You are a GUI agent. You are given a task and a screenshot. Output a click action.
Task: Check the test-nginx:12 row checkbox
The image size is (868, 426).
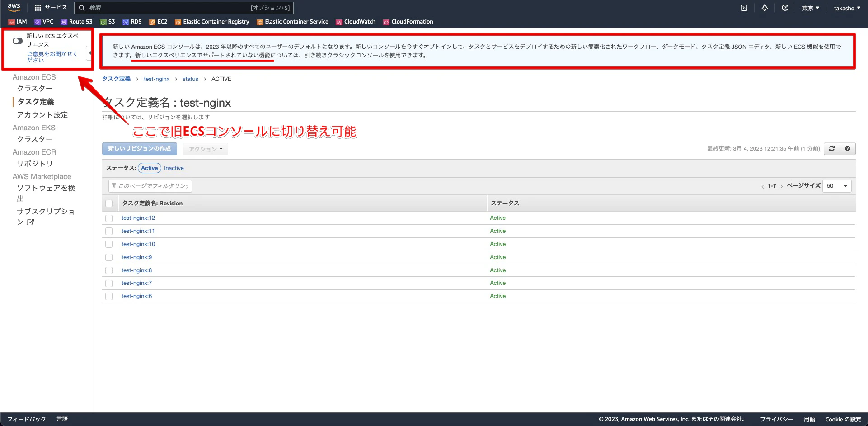109,218
